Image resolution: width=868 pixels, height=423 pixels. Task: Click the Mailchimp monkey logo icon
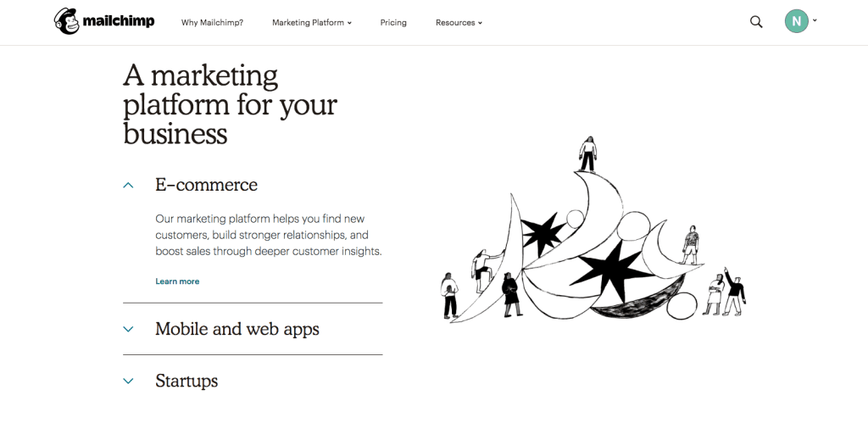pos(66,21)
